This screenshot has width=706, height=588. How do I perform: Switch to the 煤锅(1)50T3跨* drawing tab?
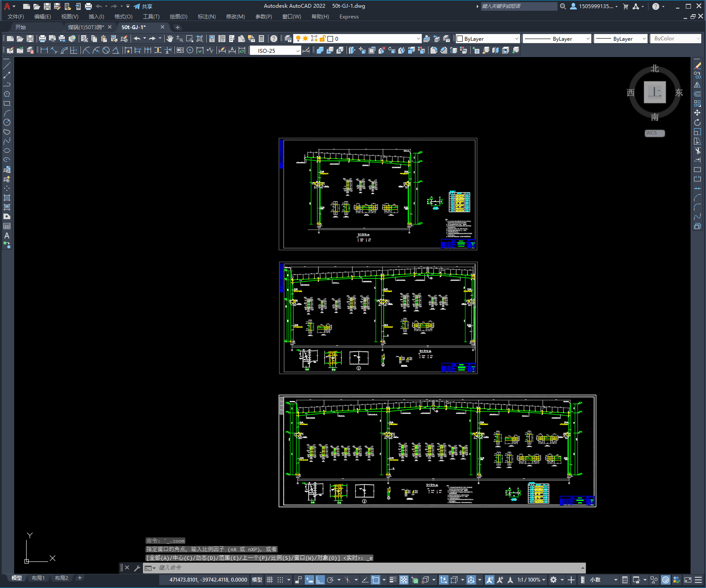coord(86,27)
